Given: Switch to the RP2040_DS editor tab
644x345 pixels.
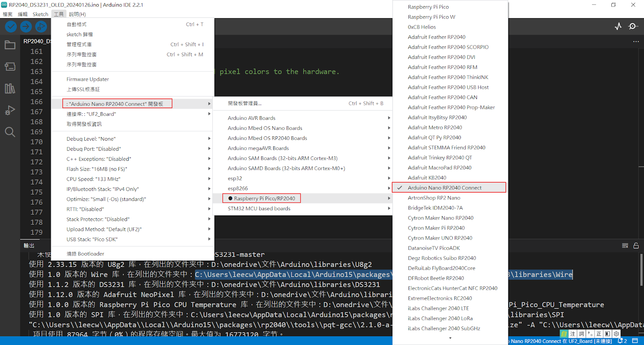Looking at the screenshot, I should click(36, 41).
